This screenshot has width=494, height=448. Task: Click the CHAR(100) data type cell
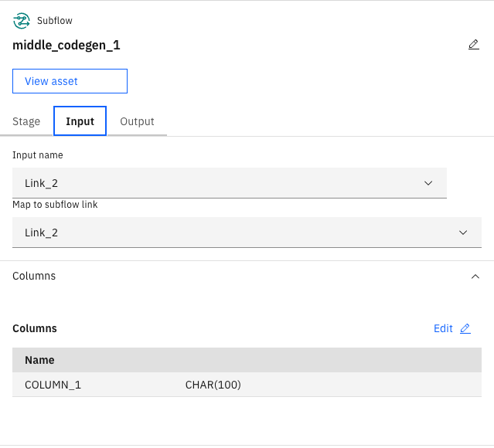coord(213,385)
